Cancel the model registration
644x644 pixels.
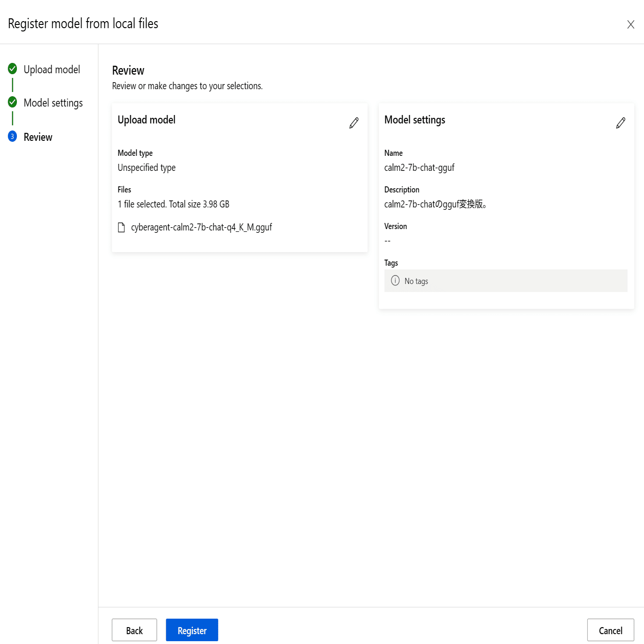tap(610, 630)
